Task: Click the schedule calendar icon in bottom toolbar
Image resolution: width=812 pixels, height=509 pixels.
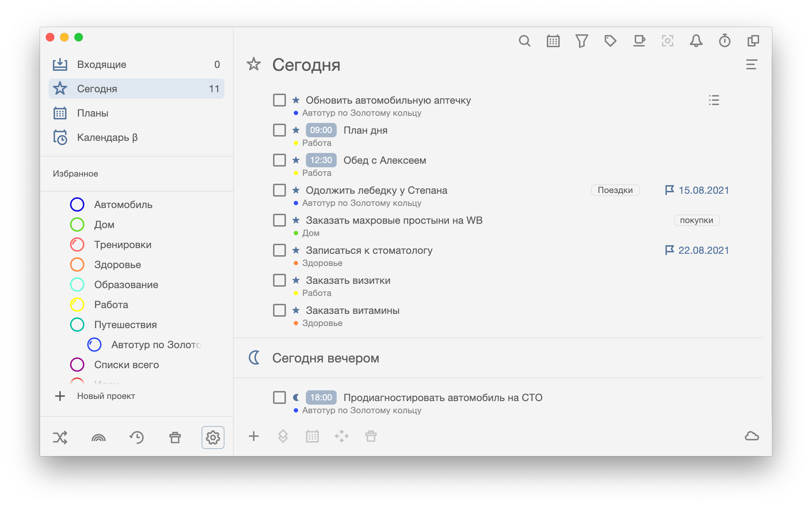Action: click(x=312, y=436)
